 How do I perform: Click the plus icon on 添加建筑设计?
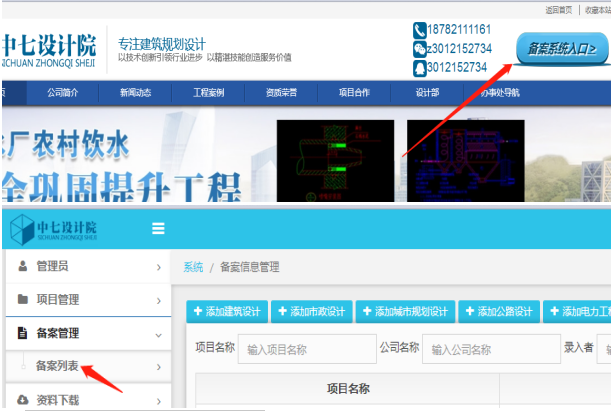[198, 311]
